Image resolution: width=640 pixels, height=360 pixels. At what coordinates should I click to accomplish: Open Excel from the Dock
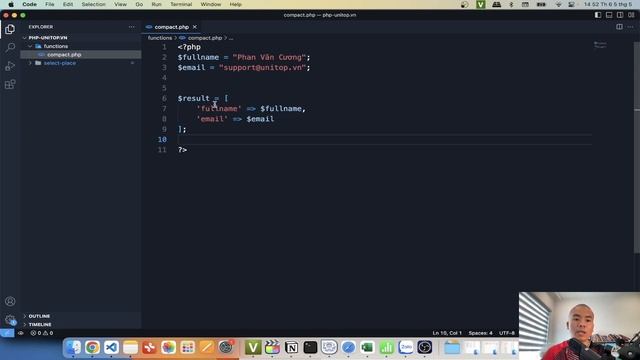[367, 347]
